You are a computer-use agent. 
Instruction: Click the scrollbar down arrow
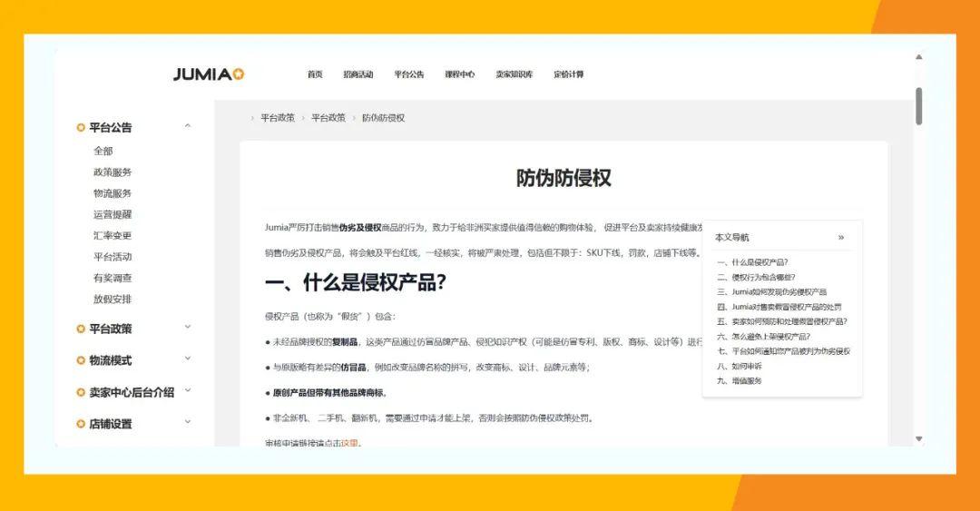918,438
